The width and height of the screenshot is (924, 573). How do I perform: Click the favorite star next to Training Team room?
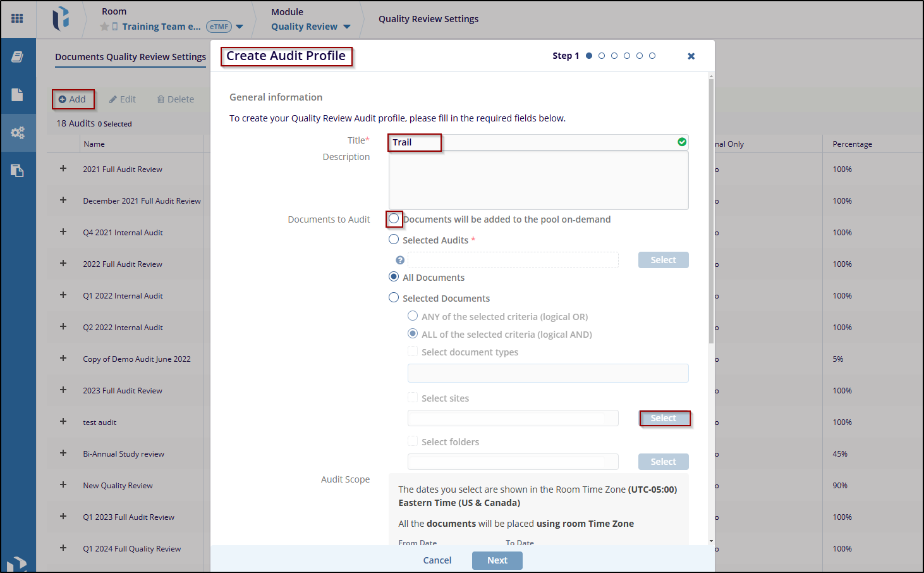click(104, 27)
